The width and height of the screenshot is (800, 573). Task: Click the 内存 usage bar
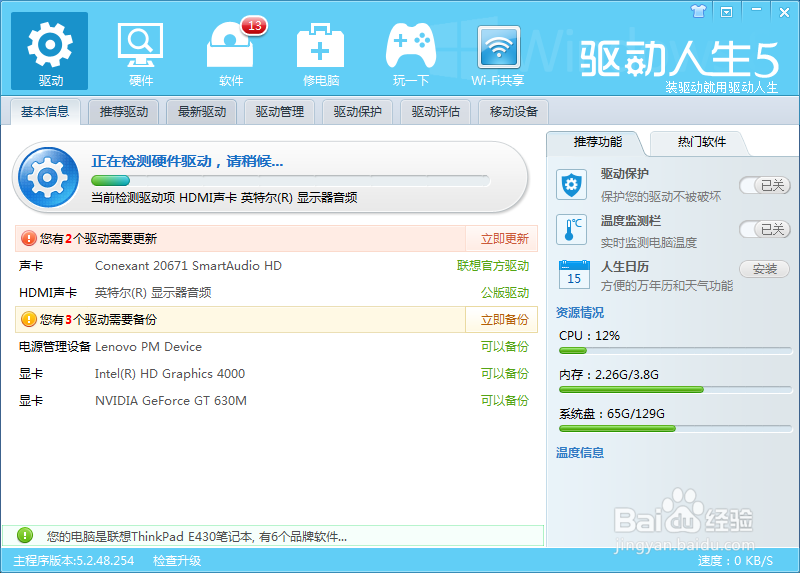[675, 389]
